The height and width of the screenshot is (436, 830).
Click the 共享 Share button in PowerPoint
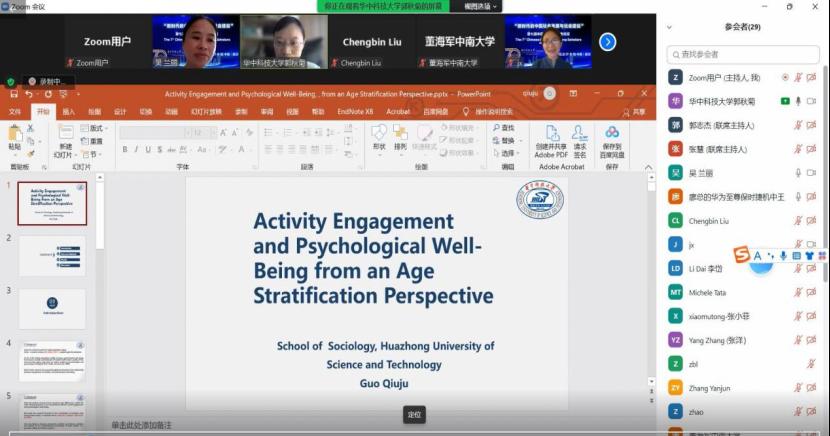pyautogui.click(x=637, y=112)
